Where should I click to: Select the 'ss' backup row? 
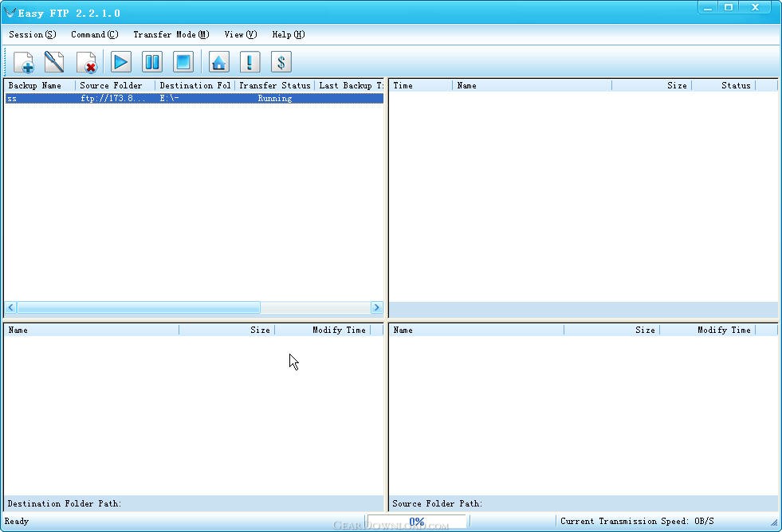click(194, 98)
